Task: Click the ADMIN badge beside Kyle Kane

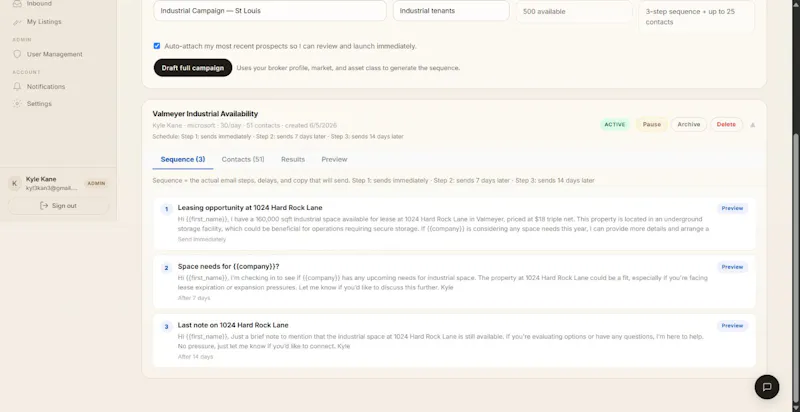Action: coord(96,184)
